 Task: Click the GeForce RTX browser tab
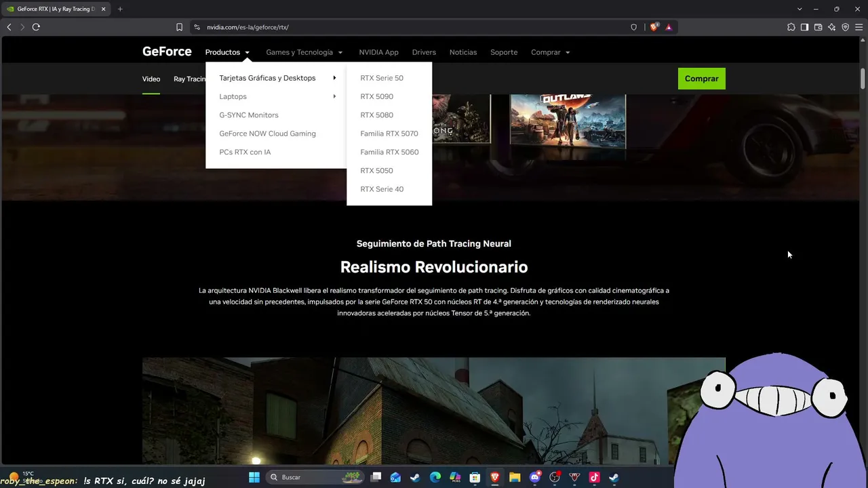pyautogui.click(x=56, y=9)
